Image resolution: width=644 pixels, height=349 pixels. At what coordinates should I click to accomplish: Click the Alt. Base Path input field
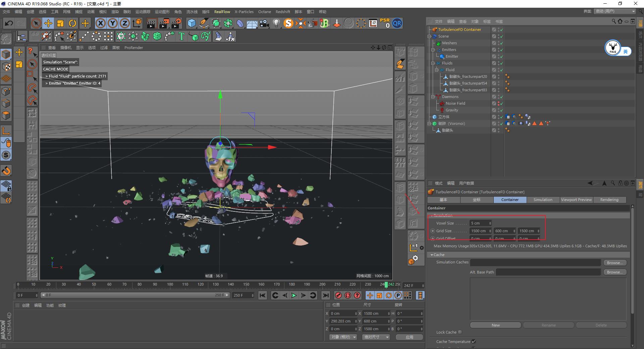[548, 272]
